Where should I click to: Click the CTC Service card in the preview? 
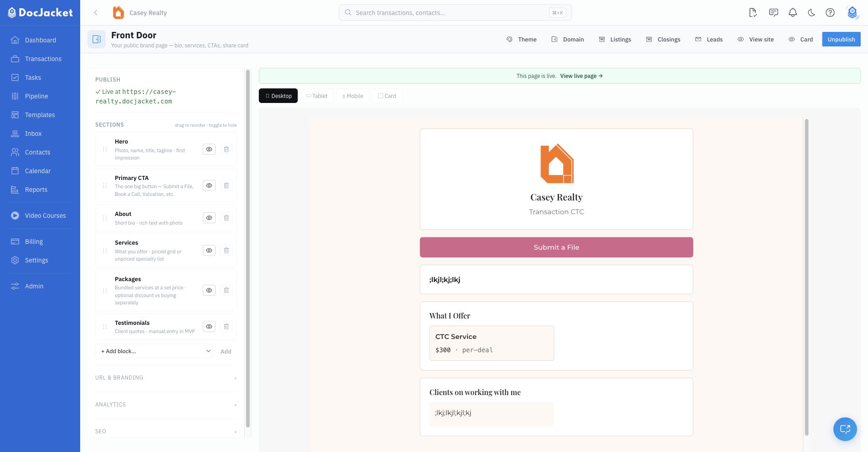tap(492, 343)
